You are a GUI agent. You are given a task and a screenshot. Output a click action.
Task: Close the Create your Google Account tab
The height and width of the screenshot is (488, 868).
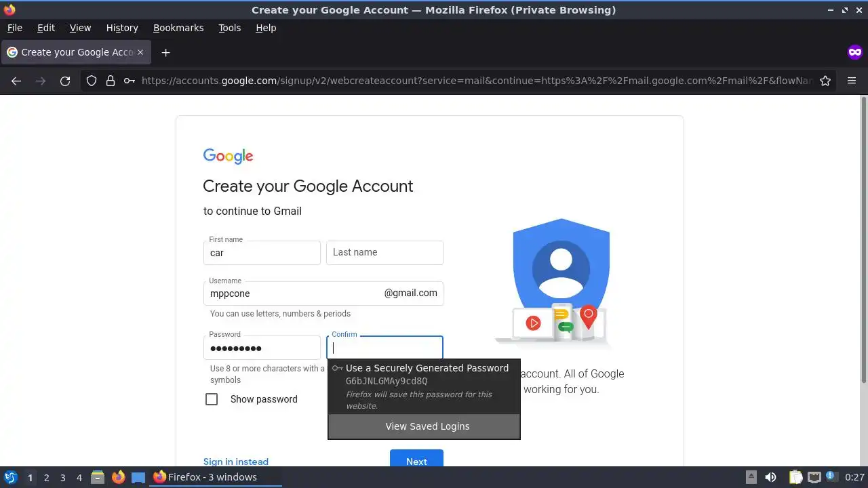[x=140, y=52]
